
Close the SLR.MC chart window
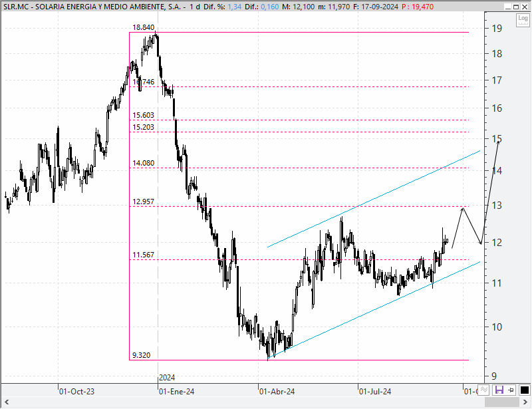[525, 7]
